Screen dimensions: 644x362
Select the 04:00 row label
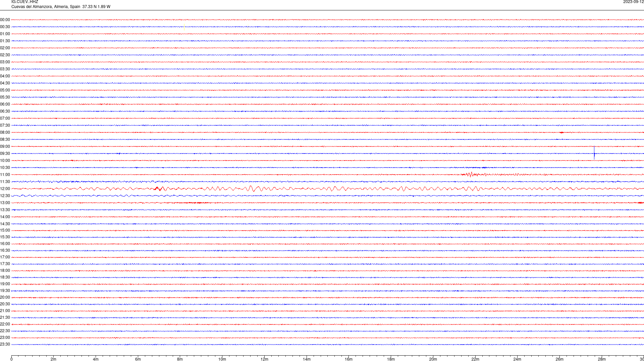coord(5,76)
